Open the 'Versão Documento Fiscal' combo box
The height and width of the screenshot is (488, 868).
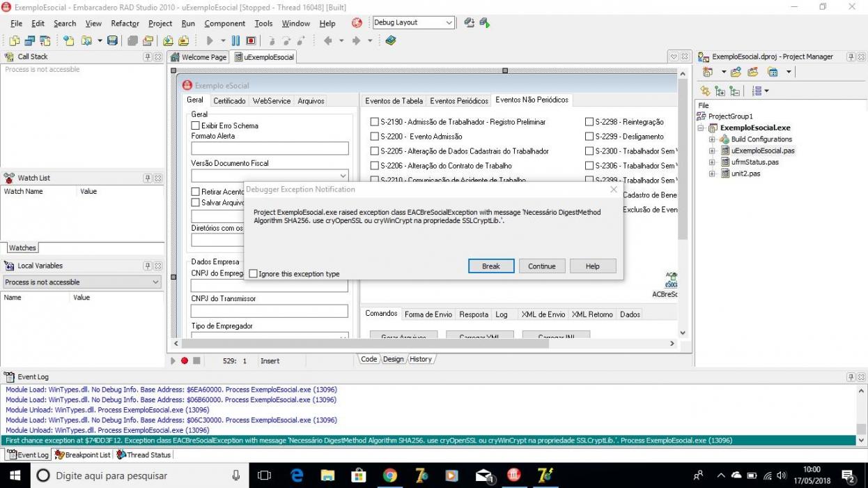point(343,176)
